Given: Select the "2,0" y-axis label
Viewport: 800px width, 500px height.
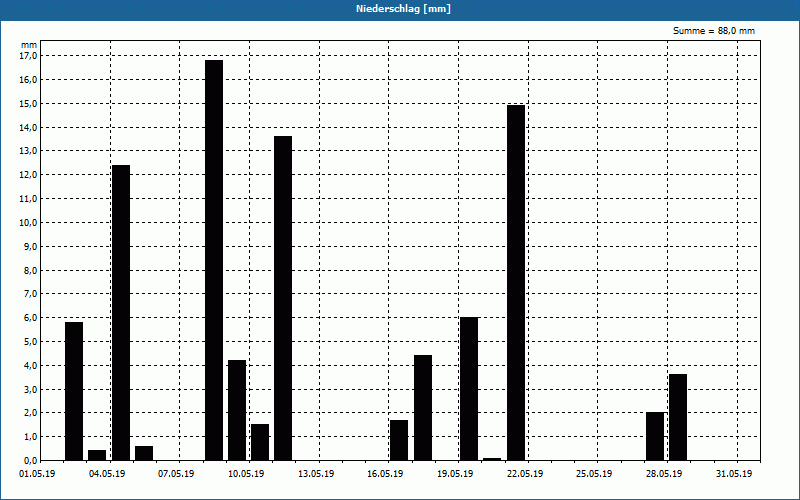Looking at the screenshot, I should (31, 413).
